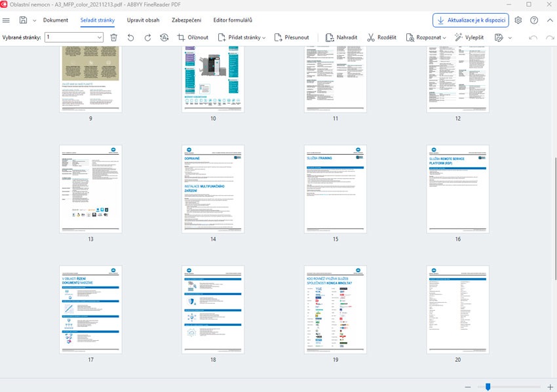
Task: Select page 11 thumbnail
Action: [x=336, y=79]
